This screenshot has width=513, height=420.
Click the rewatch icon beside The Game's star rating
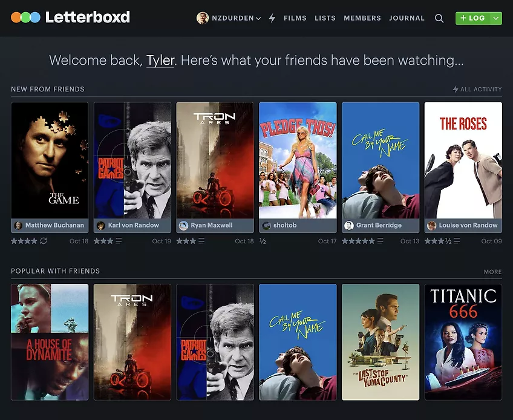click(43, 240)
